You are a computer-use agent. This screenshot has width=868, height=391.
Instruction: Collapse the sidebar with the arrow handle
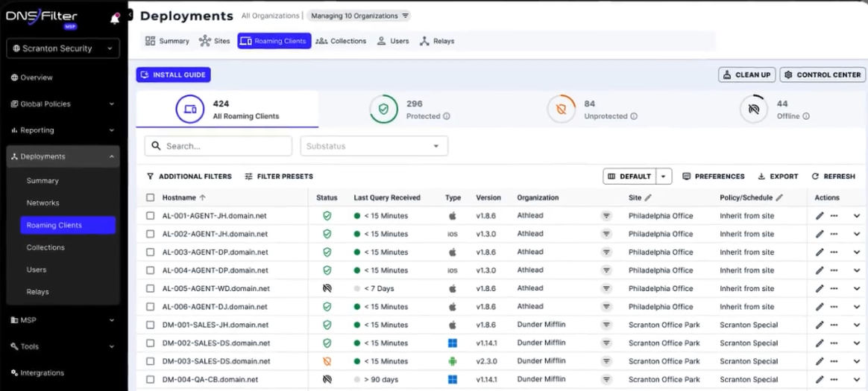130,16
